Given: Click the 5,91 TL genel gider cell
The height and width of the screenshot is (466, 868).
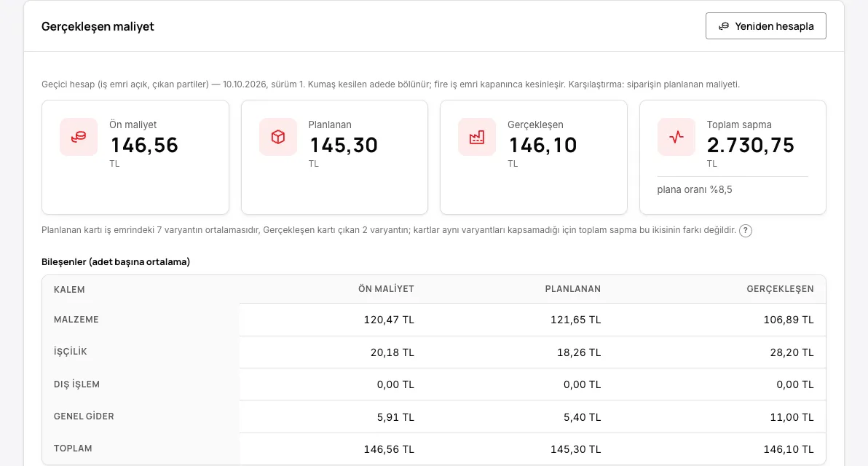Looking at the screenshot, I should pos(395,417).
